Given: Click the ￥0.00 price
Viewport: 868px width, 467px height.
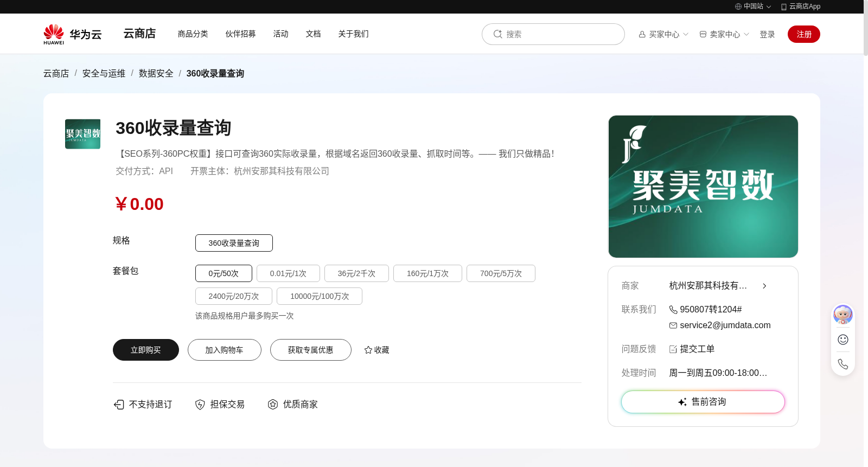Looking at the screenshot, I should (x=138, y=204).
